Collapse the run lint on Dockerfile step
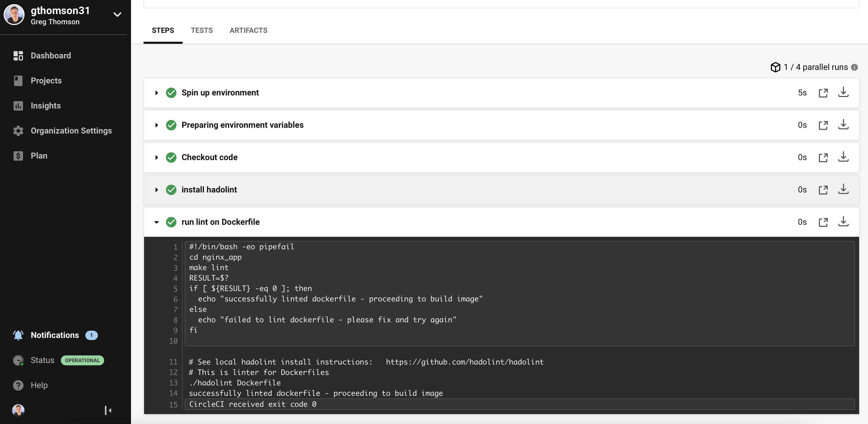This screenshot has width=868, height=424. pyautogui.click(x=157, y=222)
